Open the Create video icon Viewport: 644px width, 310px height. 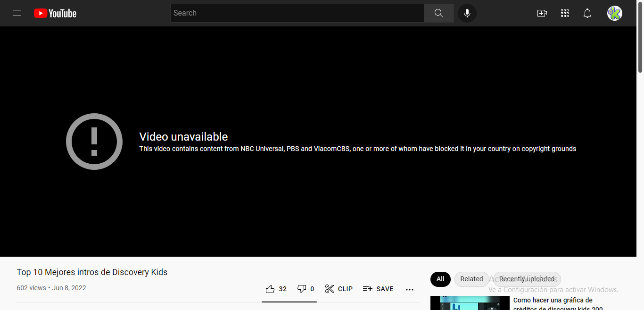(542, 13)
